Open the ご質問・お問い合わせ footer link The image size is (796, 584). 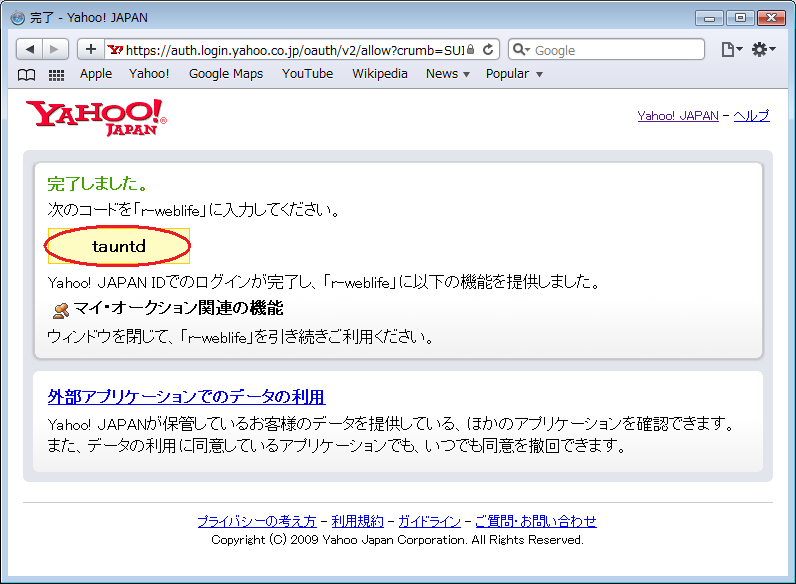tap(536, 521)
